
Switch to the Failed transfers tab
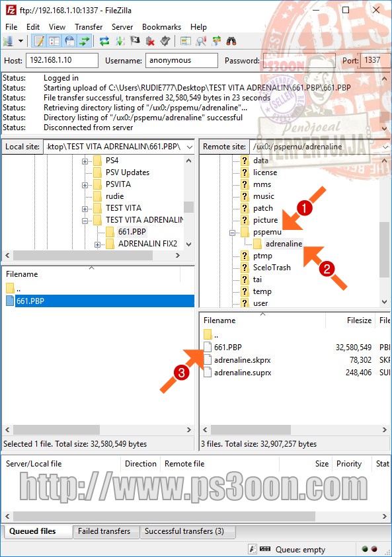click(x=104, y=531)
